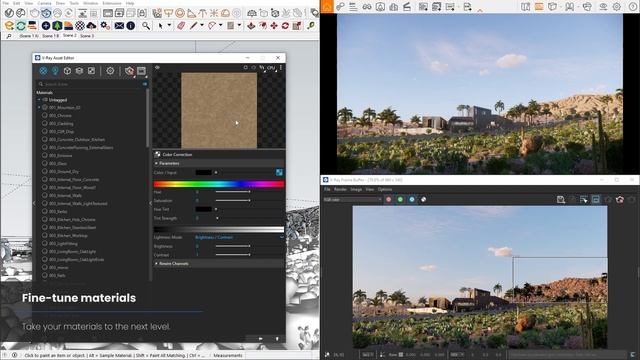Select the pink Eraser tool
This screenshot has height=360, width=640.
[181, 26]
